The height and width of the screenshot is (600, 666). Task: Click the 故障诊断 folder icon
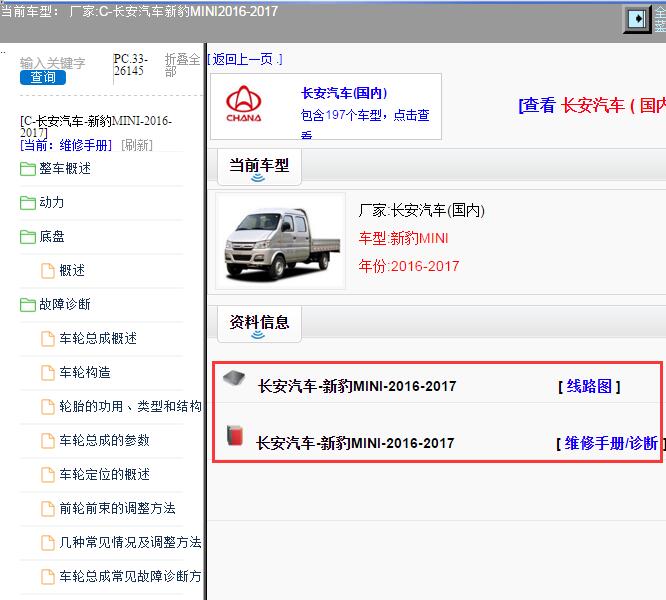[x=28, y=304]
